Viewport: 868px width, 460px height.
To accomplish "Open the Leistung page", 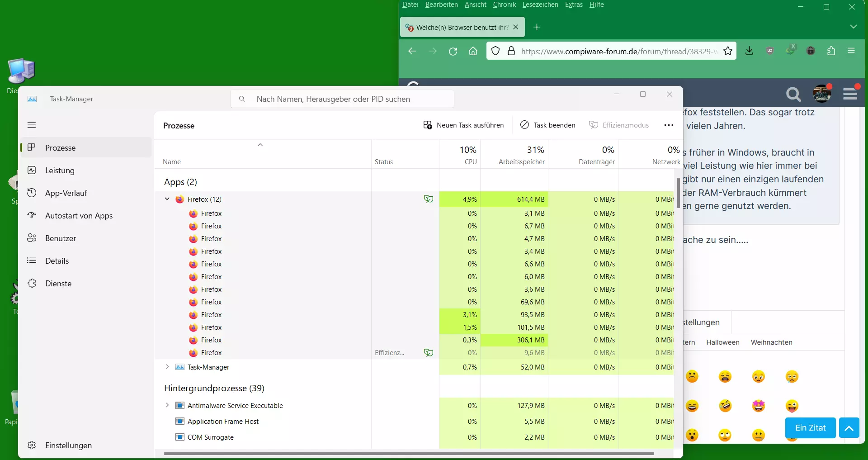I will point(86,170).
